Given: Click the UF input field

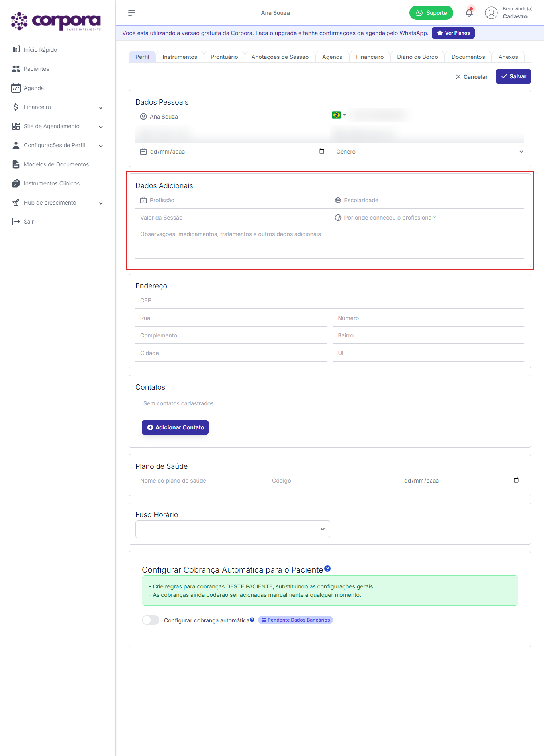Looking at the screenshot, I should point(429,353).
